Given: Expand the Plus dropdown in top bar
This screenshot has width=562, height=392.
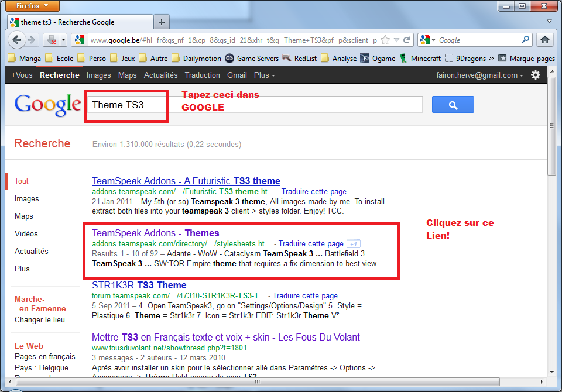Looking at the screenshot, I should click(265, 75).
